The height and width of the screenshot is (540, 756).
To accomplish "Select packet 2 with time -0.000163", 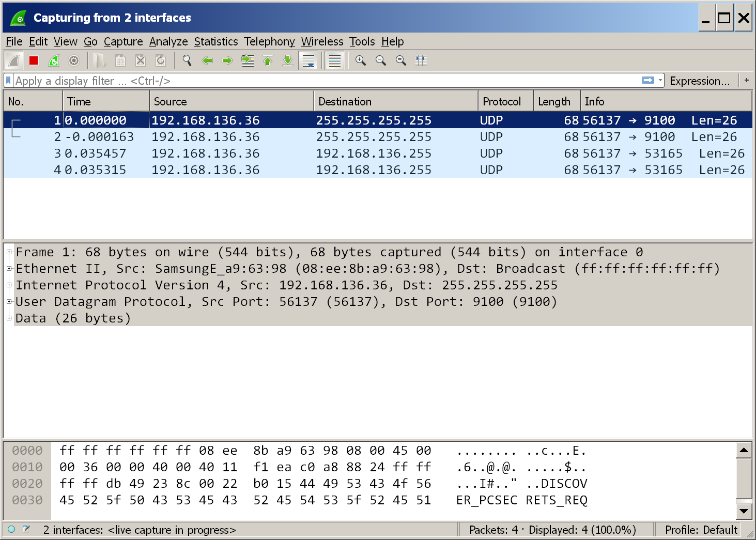I will click(378, 137).
